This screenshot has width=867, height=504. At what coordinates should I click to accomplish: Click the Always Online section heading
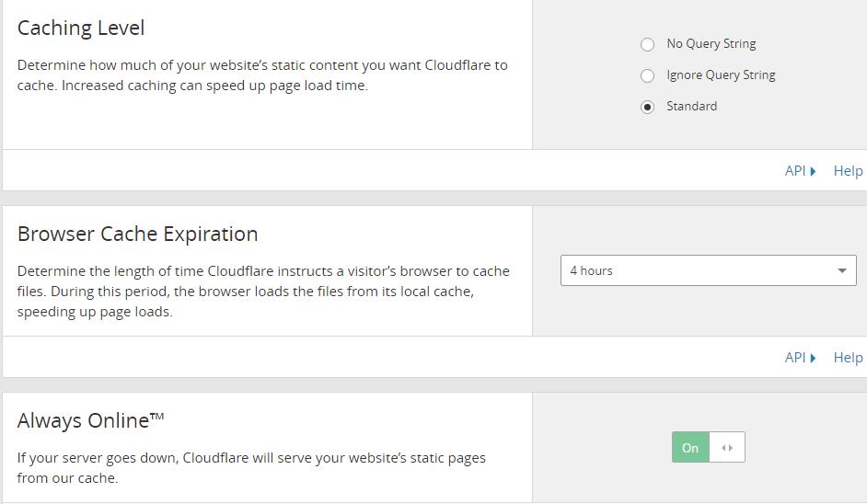[91, 420]
